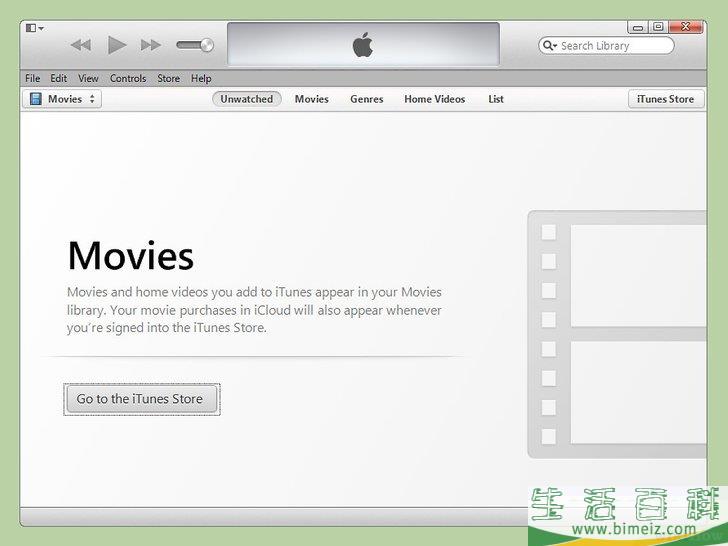Open the Store menu

pos(169,78)
